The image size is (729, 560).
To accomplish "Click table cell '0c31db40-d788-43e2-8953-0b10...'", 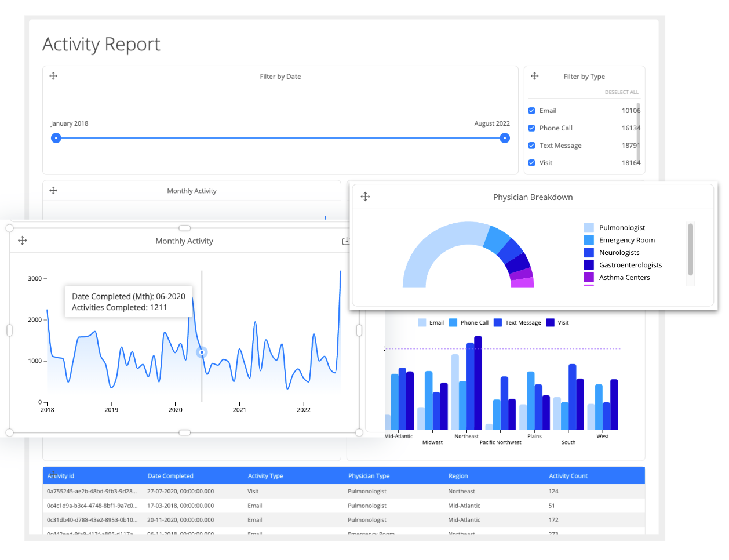I will (x=92, y=520).
